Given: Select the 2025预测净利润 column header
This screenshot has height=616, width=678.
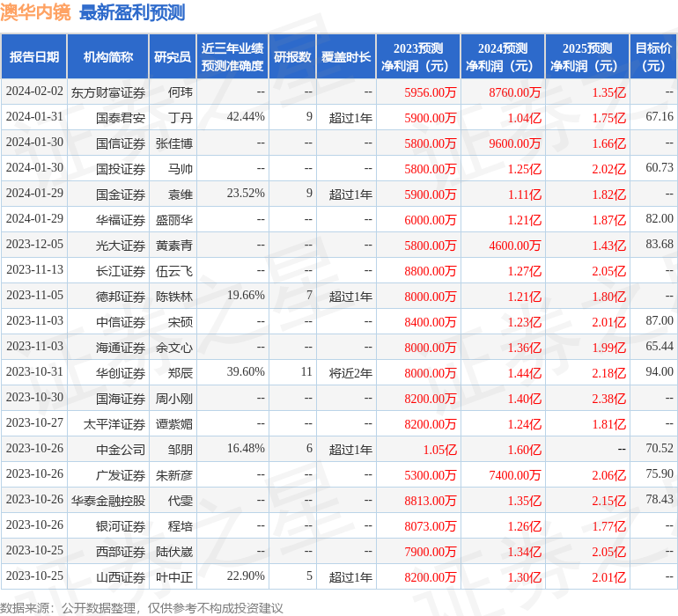Looking at the screenshot, I should tap(587, 56).
